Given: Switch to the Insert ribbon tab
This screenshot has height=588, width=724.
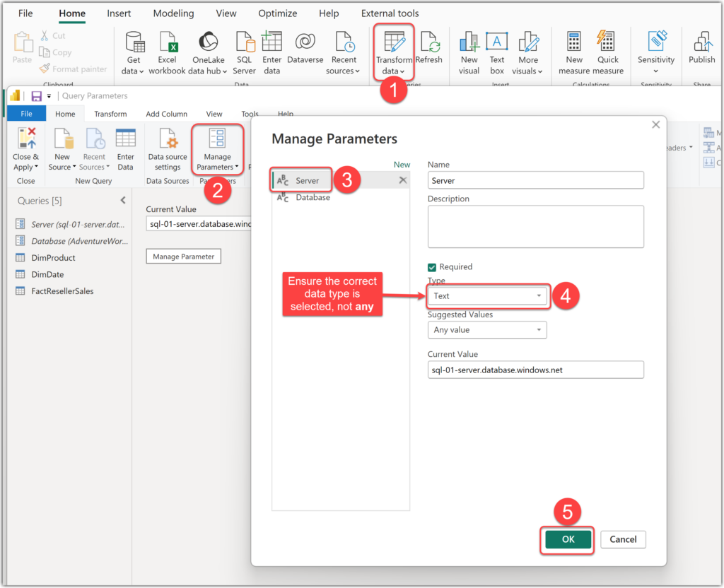Looking at the screenshot, I should 119,13.
